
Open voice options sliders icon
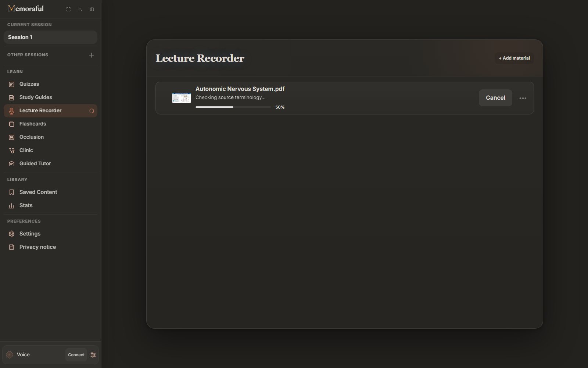click(93, 355)
